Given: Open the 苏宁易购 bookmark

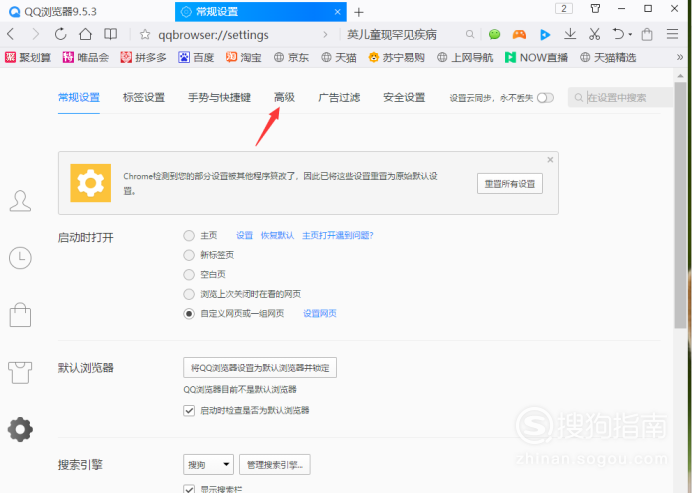Looking at the screenshot, I should point(397,57).
